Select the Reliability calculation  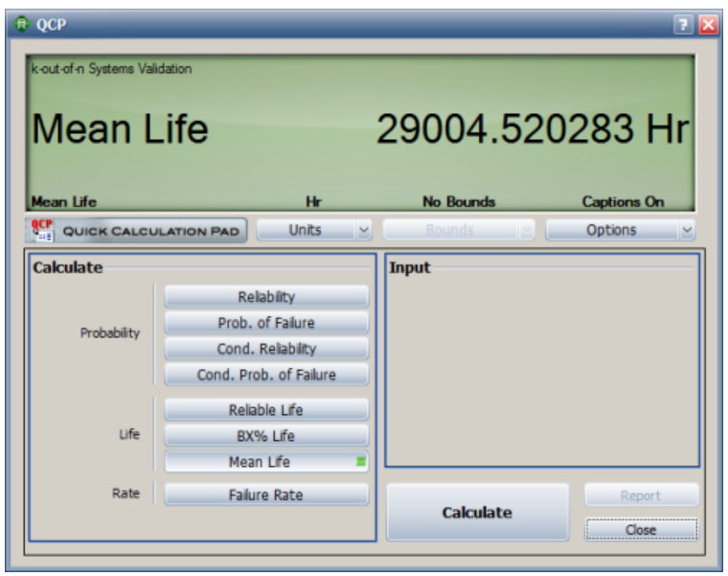point(266,296)
